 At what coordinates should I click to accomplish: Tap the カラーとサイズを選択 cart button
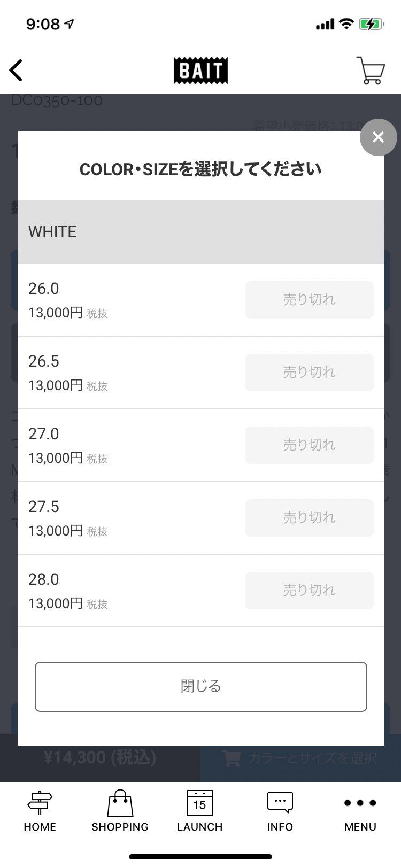point(299,758)
